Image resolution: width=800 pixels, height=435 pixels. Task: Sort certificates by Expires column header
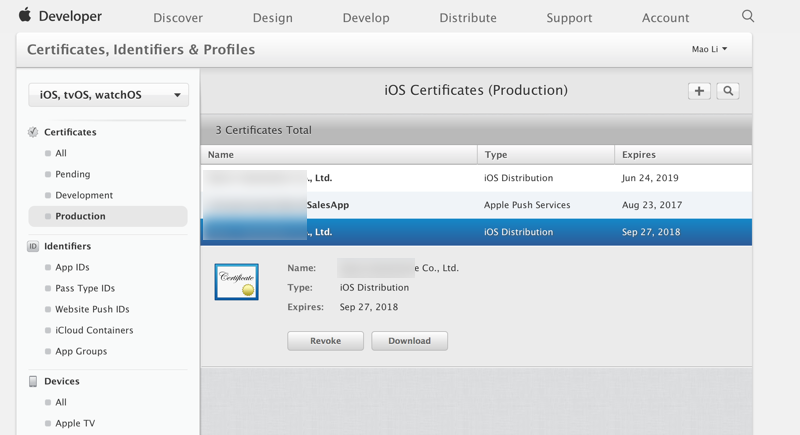click(639, 155)
